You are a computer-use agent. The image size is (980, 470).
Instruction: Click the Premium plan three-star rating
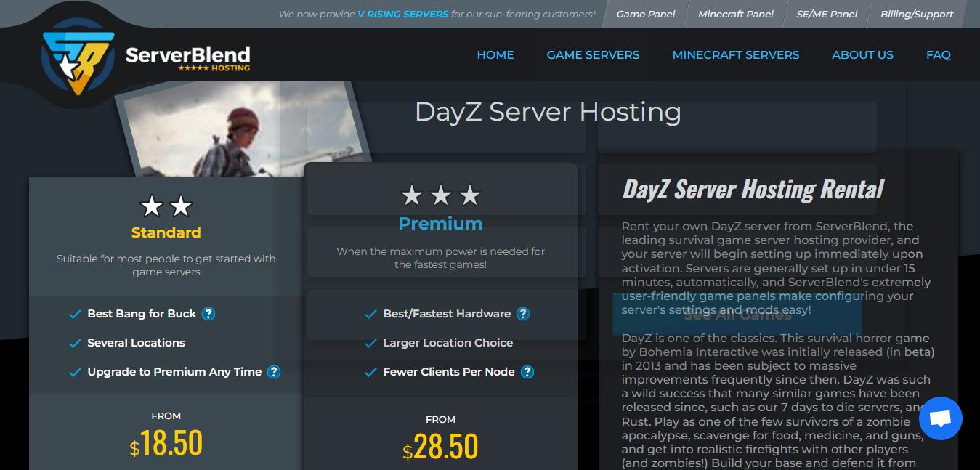pyautogui.click(x=440, y=195)
